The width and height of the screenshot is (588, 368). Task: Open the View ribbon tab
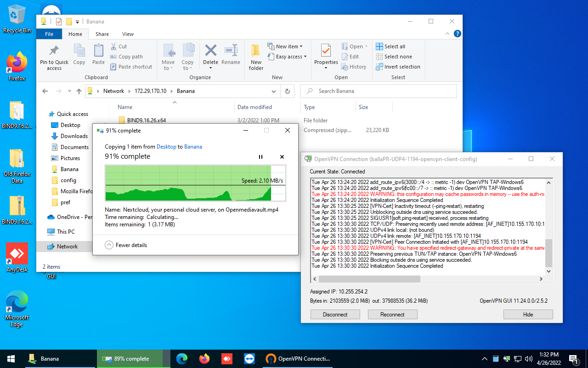click(128, 34)
